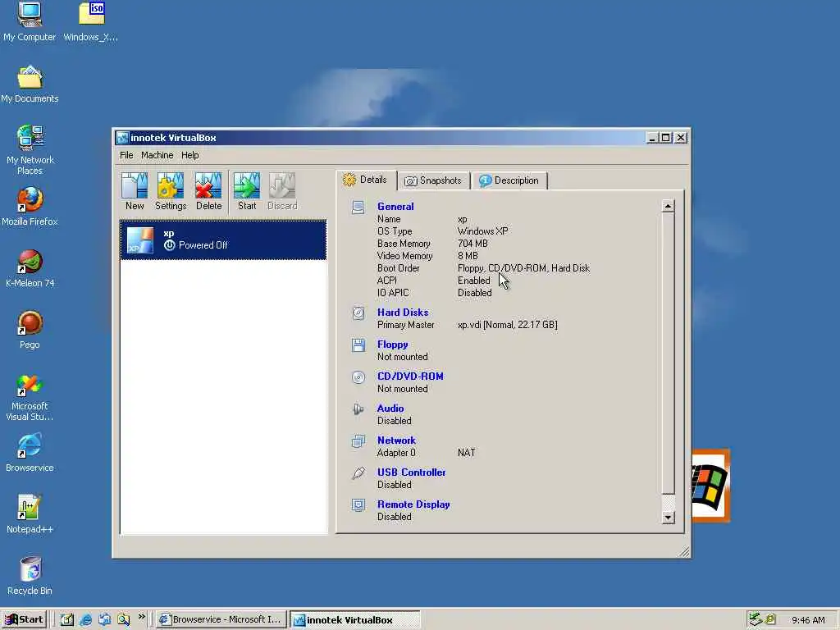The height and width of the screenshot is (630, 840).
Task: Click the innotek VirtualBox taskbar button
Action: 355,620
